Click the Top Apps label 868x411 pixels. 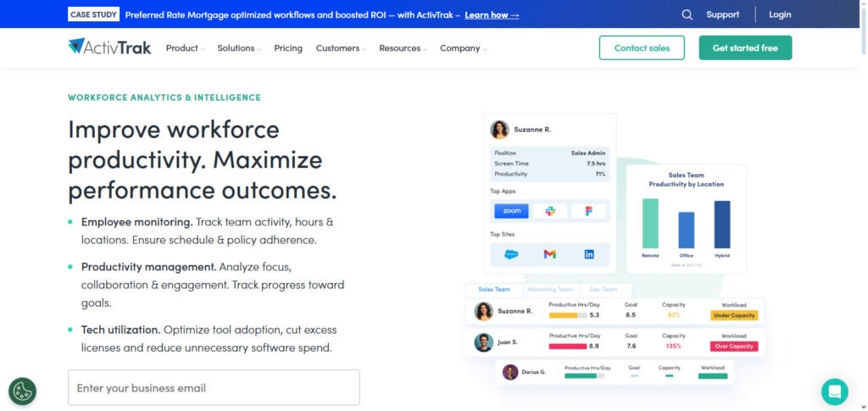(x=502, y=192)
